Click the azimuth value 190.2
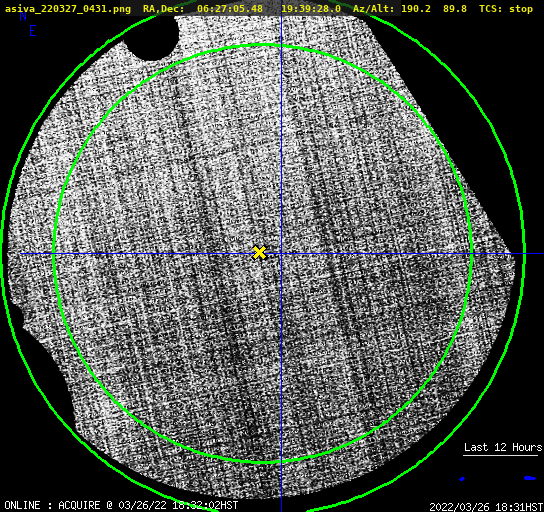The image size is (544, 512). point(416,9)
